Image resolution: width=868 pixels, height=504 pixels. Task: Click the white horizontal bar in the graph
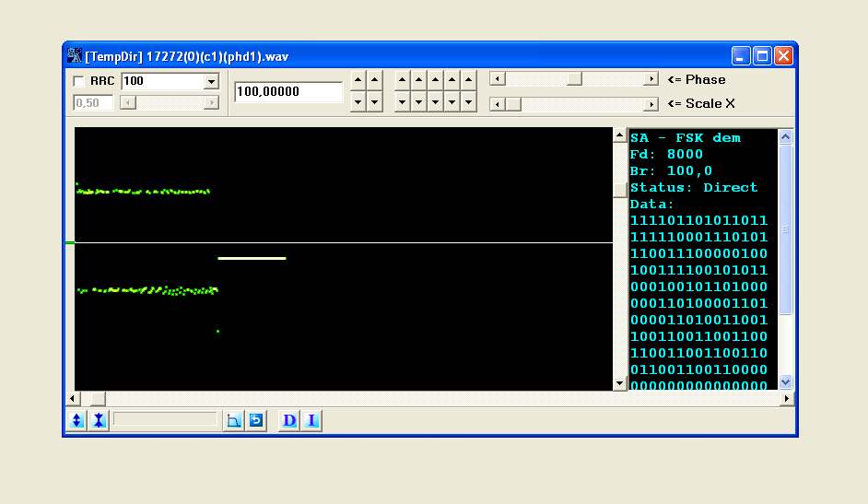[252, 258]
